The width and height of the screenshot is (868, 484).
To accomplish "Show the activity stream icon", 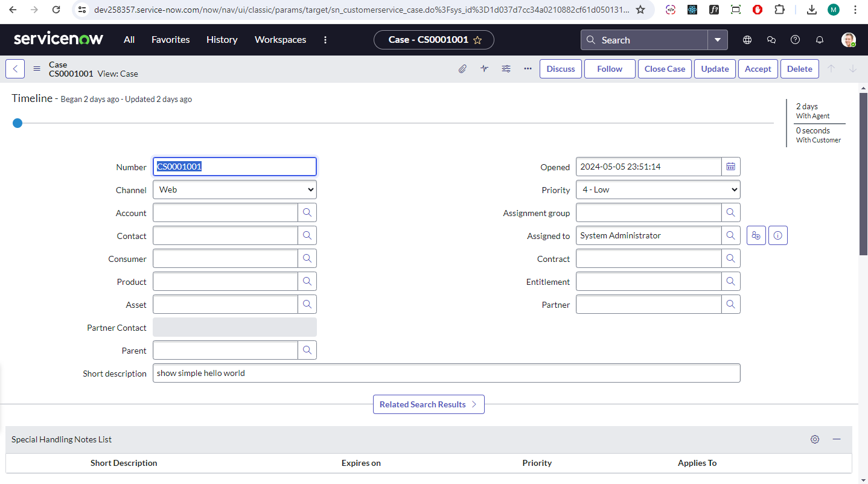I will pyautogui.click(x=484, y=68).
